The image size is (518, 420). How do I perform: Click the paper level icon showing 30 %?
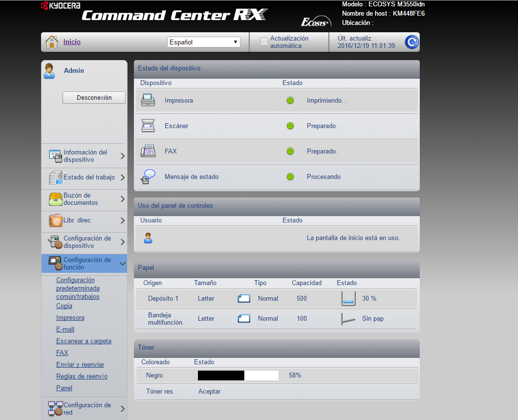(x=348, y=298)
